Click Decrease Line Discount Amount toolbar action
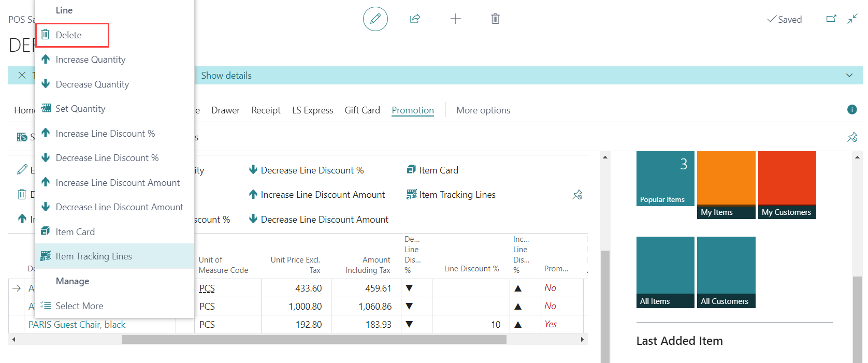This screenshot has height=363, width=868. tap(319, 220)
